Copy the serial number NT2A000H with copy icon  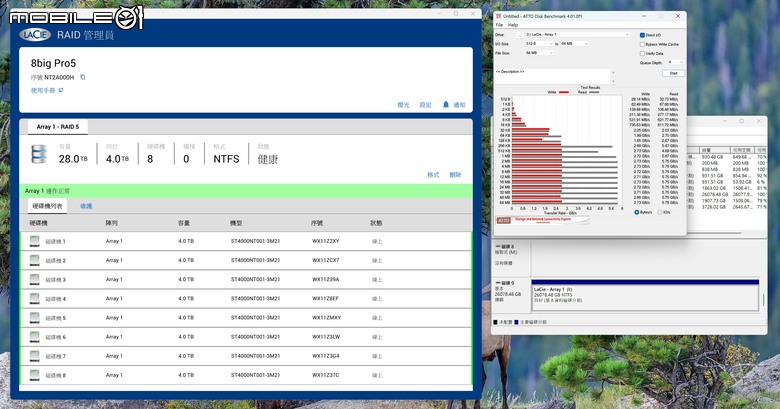pos(83,77)
